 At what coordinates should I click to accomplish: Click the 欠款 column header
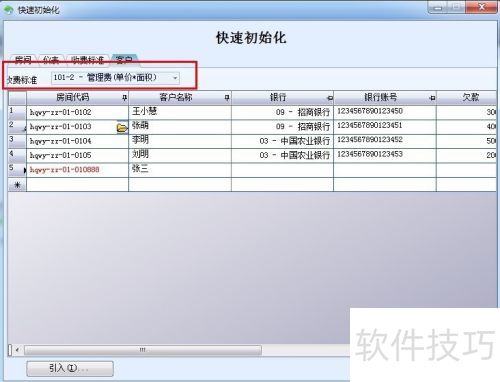click(467, 98)
